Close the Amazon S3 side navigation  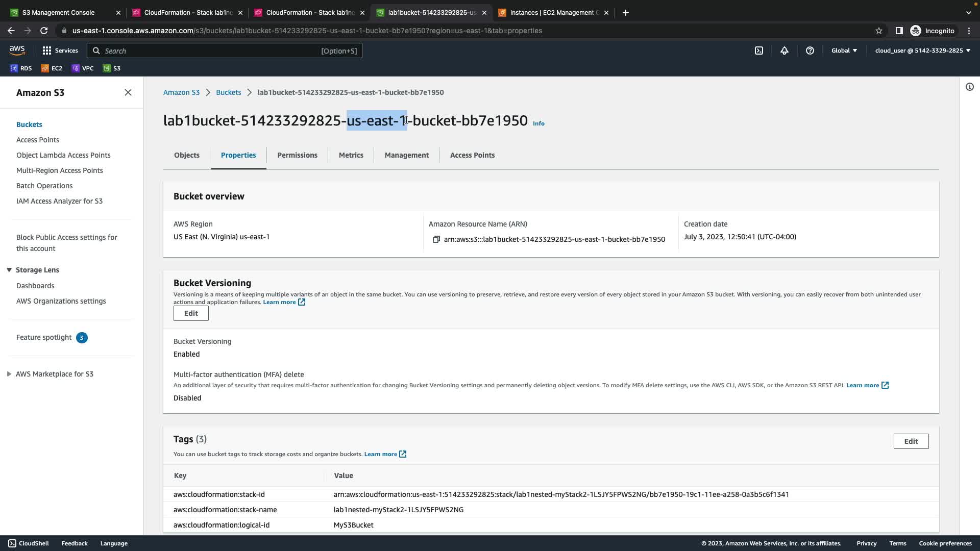pos(128,92)
